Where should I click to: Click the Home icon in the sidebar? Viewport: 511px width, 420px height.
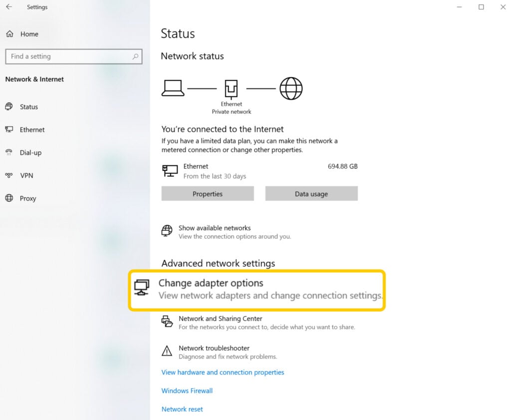10,34
